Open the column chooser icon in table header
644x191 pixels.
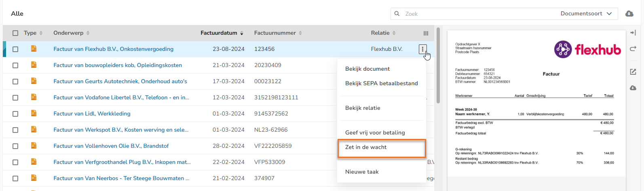(426, 33)
